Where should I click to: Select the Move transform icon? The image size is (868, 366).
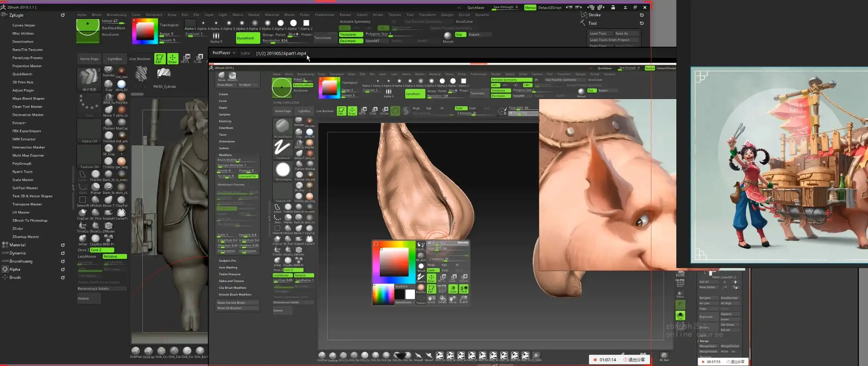(x=185, y=58)
